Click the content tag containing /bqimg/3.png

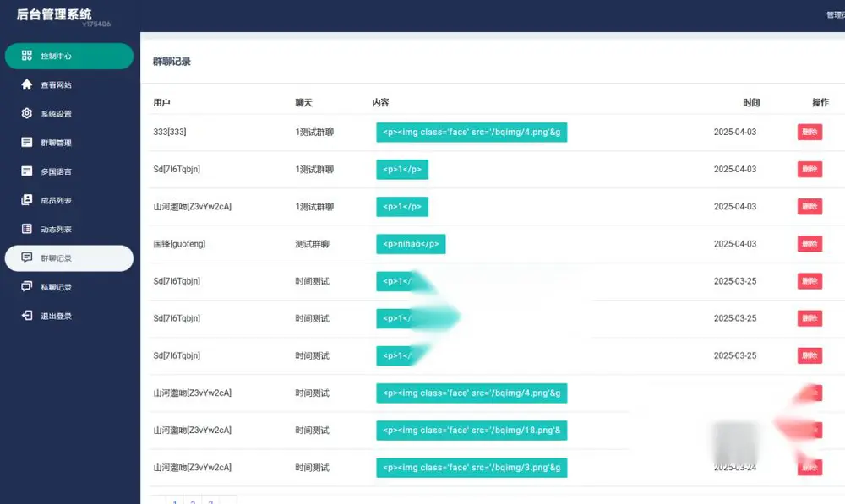pos(472,468)
